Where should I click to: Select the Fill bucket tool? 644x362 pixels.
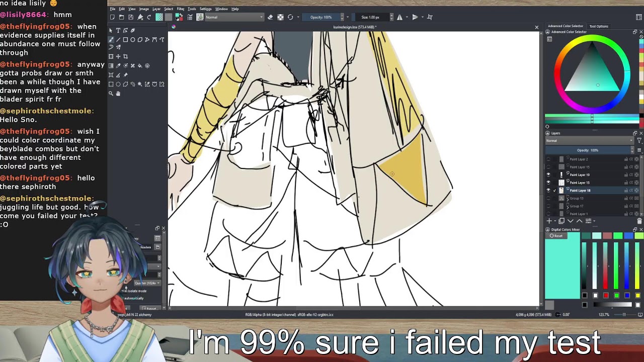pos(140,65)
